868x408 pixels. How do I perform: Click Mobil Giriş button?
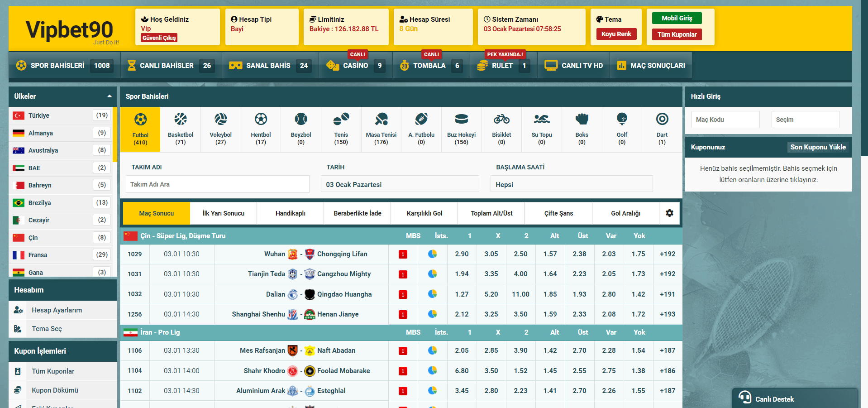pos(677,18)
